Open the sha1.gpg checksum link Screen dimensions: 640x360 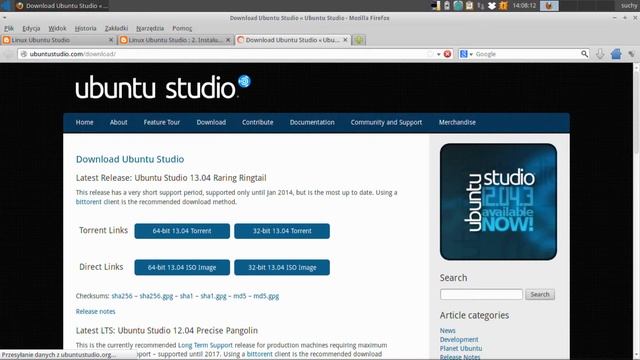(213, 296)
